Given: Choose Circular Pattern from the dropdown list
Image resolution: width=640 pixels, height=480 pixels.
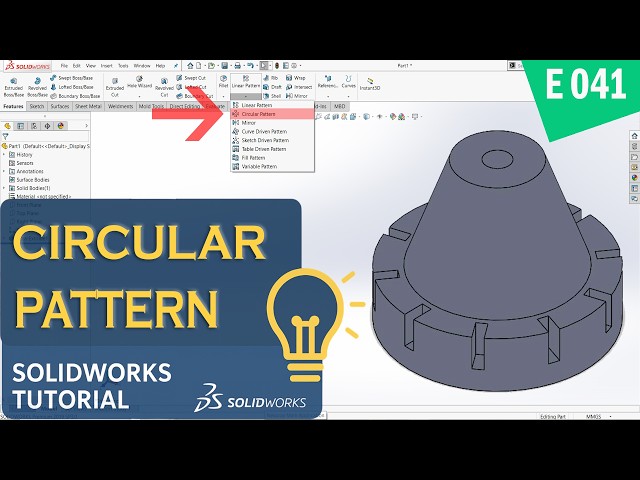Looking at the screenshot, I should click(272, 114).
